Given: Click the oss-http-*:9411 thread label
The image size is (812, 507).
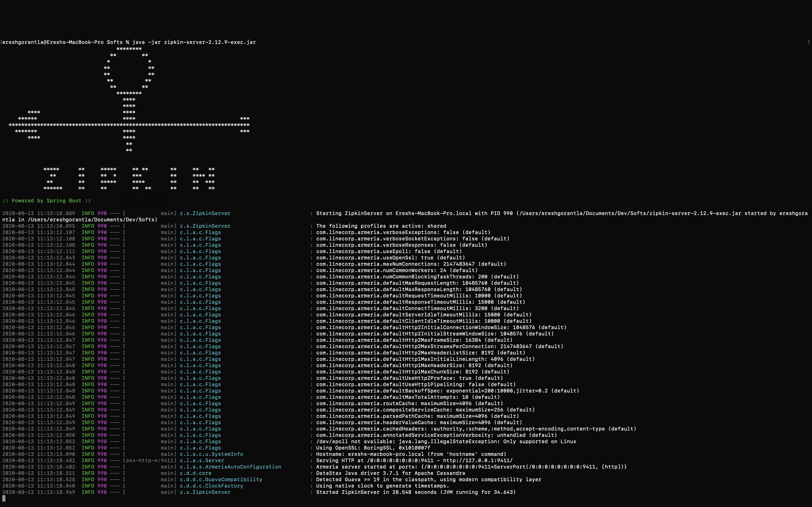Looking at the screenshot, I should (x=150, y=460).
